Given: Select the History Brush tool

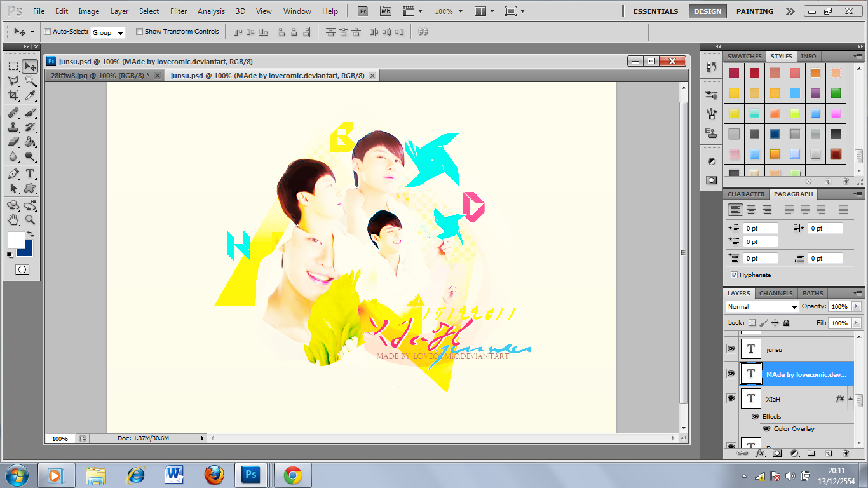Looking at the screenshot, I should (30, 127).
